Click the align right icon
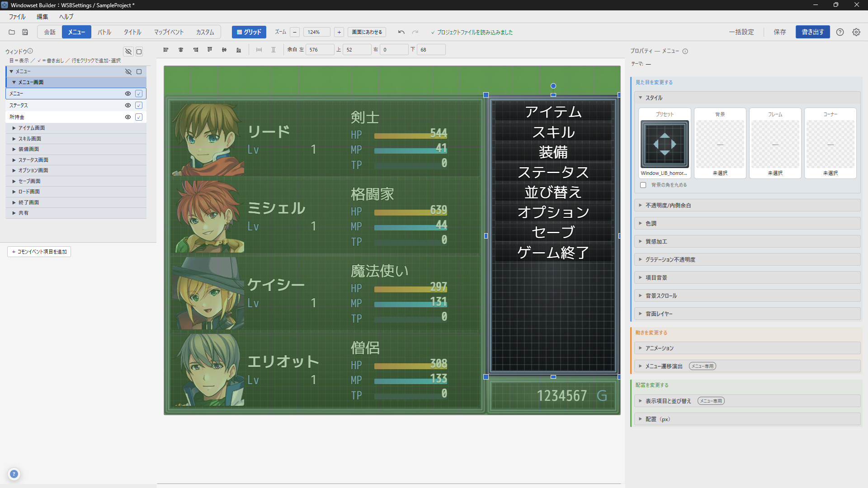The image size is (868, 488). click(x=196, y=50)
